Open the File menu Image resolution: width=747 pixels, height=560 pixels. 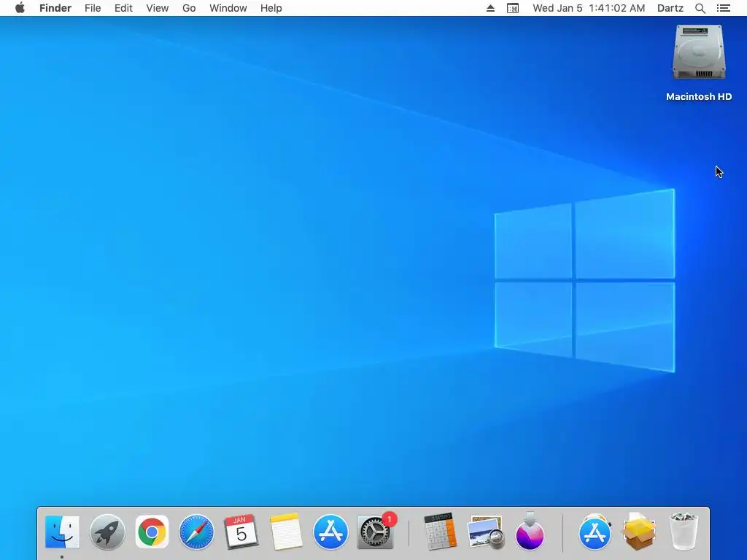point(93,8)
